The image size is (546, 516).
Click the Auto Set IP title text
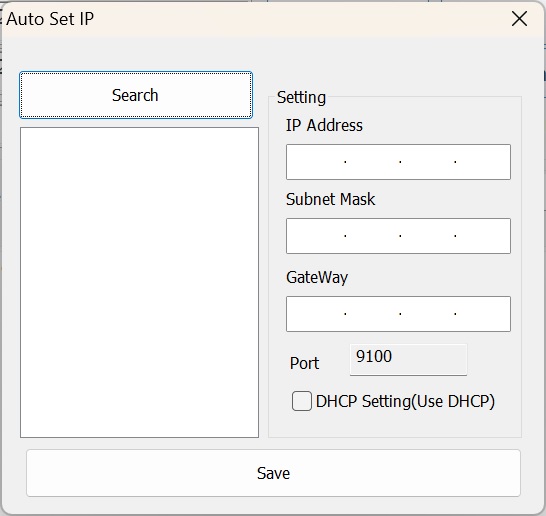tap(50, 19)
